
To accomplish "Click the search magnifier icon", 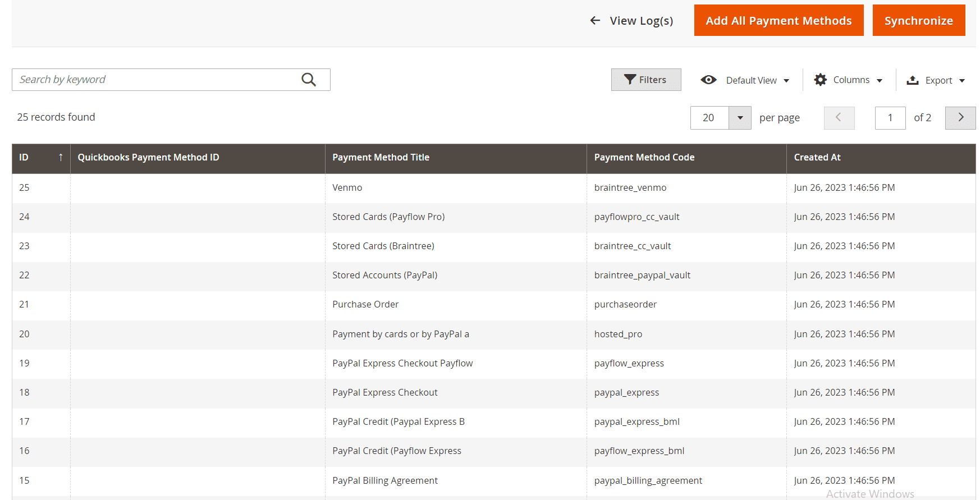I will point(309,80).
